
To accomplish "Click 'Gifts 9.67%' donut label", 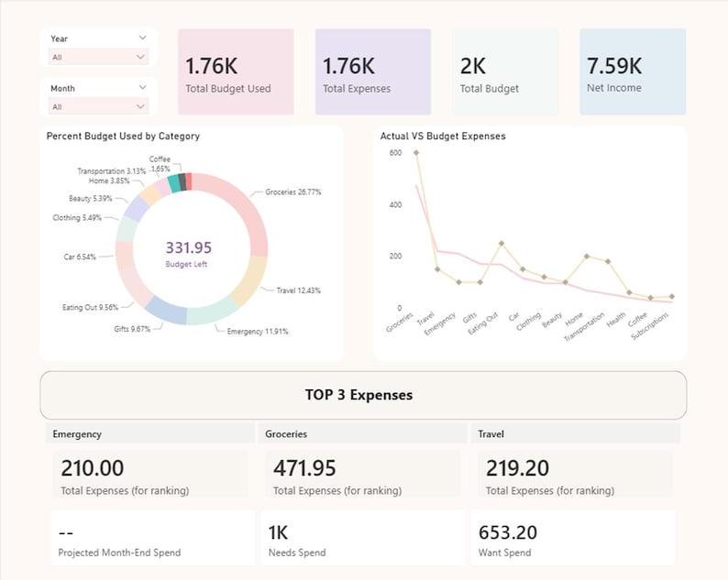I will coord(132,329).
